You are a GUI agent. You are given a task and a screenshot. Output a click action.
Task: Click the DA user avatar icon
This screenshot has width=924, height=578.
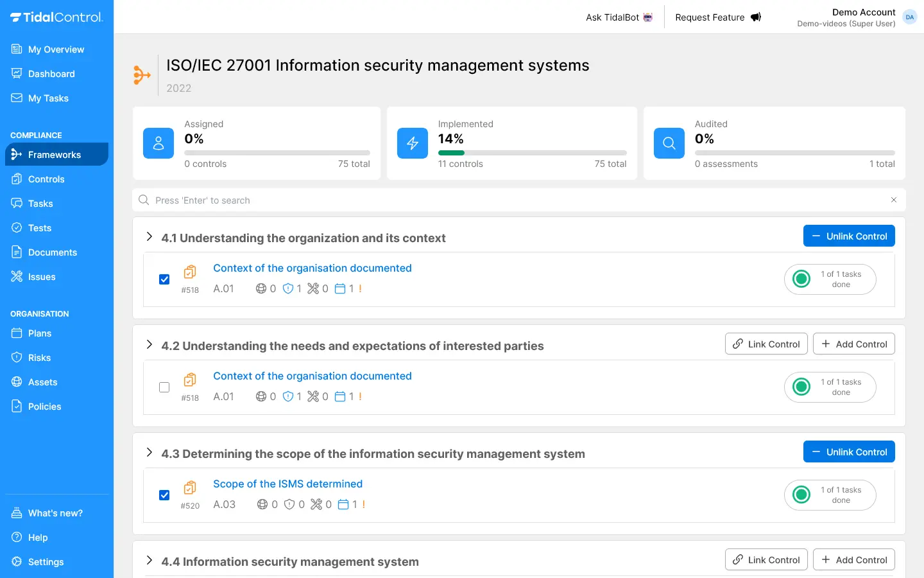[x=909, y=17]
